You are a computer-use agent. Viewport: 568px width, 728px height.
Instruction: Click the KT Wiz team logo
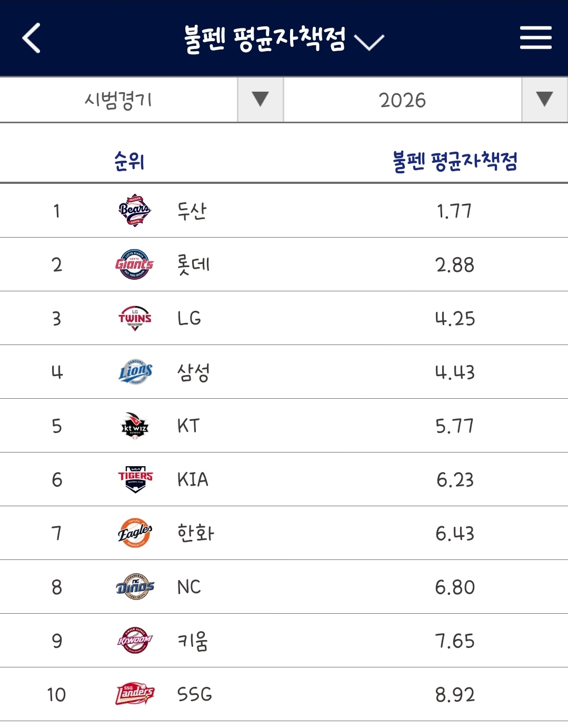tap(135, 426)
